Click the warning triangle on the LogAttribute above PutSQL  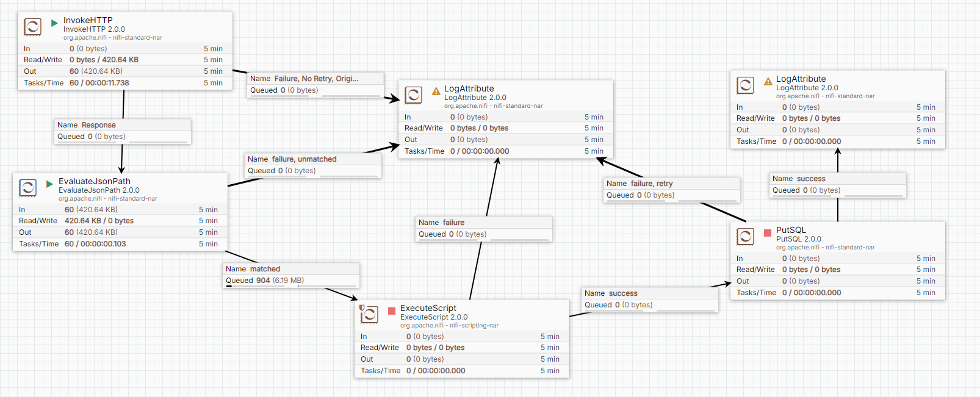click(x=768, y=82)
